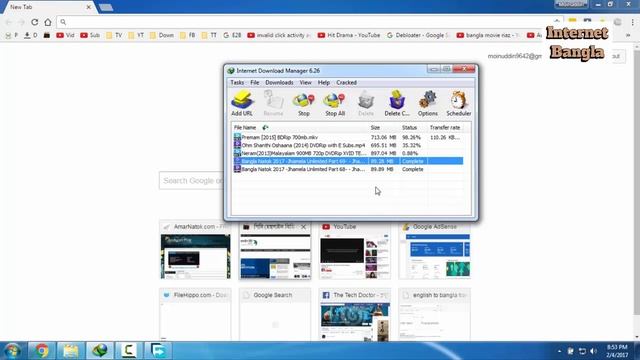640x360 pixels.
Task: Open the Google Search thumbnail tile
Action: pyautogui.click(x=275, y=314)
